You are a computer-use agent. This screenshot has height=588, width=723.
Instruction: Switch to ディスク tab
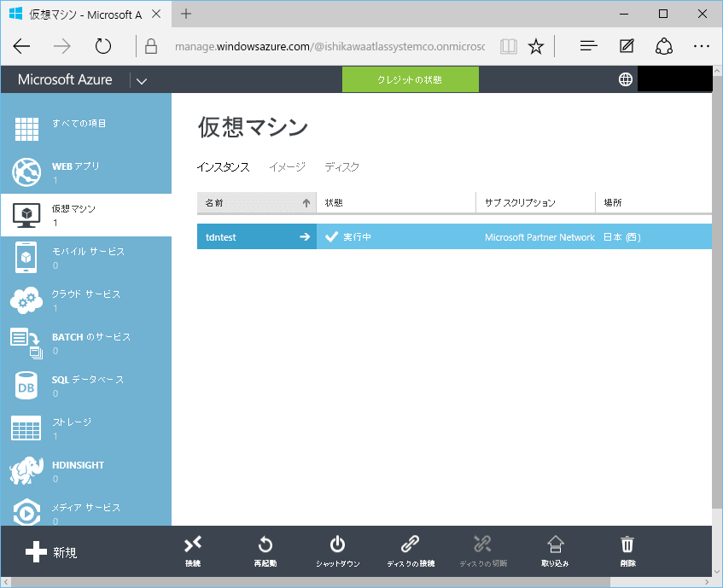(341, 166)
